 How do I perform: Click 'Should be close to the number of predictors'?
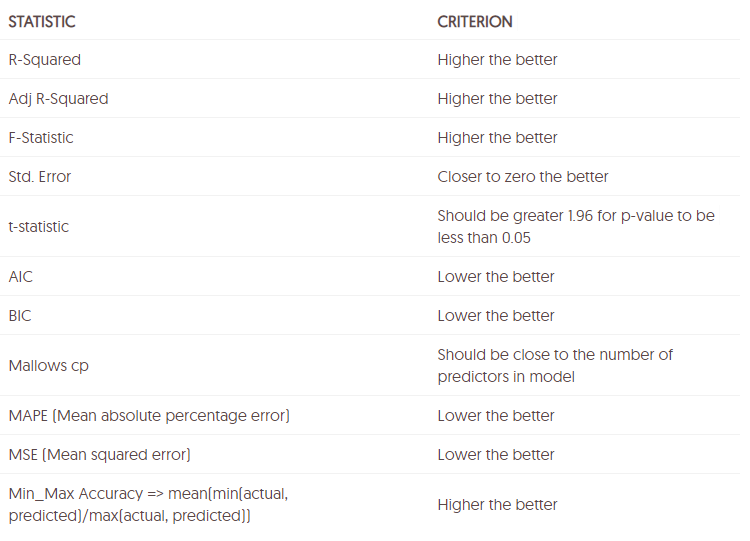tap(555, 366)
